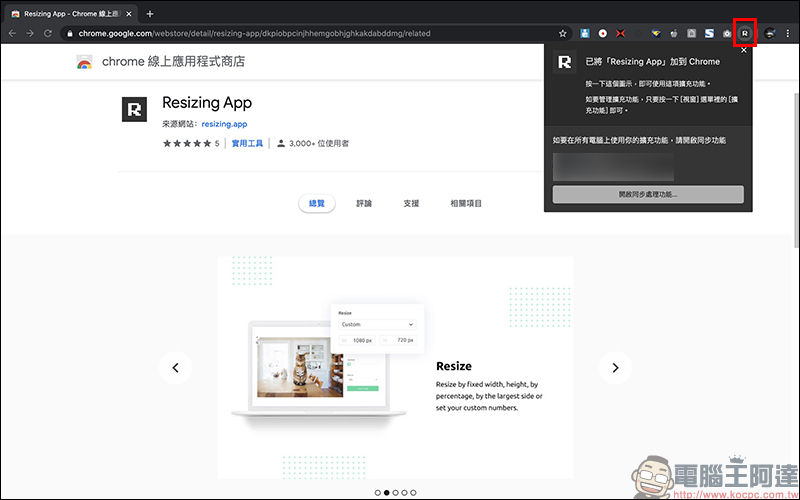This screenshot has width=800, height=500.
Task: Select fifth carousel dot indicator
Action: (413, 493)
